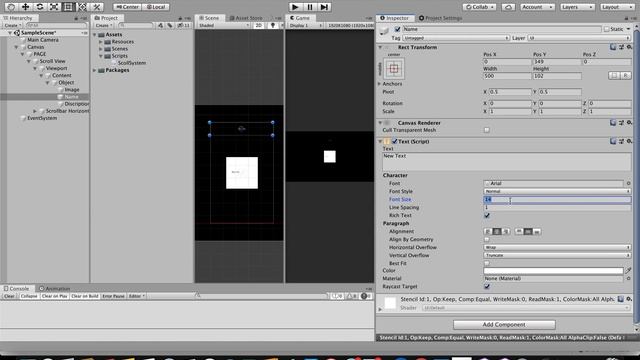The width and height of the screenshot is (640, 360).
Task: Open the Account dropdown
Action: click(x=537, y=7)
